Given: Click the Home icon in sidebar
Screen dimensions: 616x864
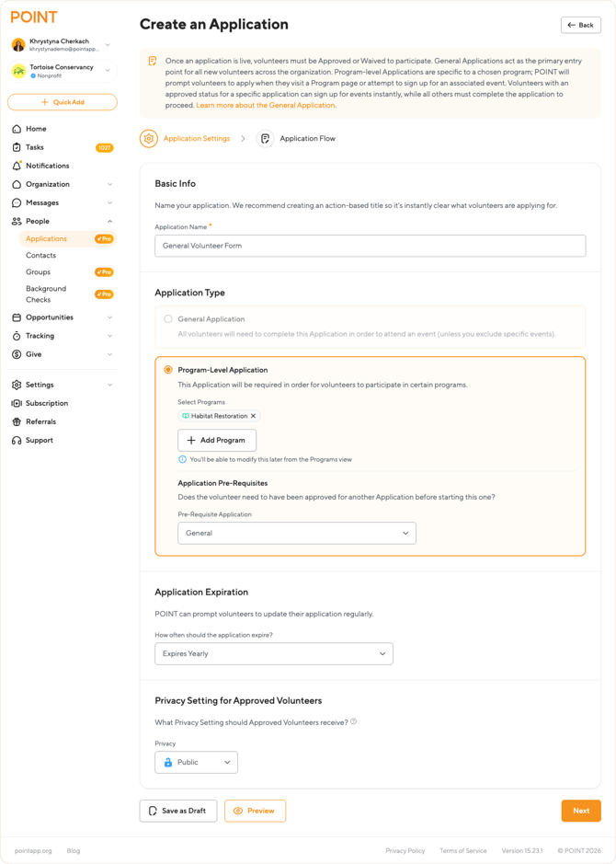Looking at the screenshot, I should point(17,129).
